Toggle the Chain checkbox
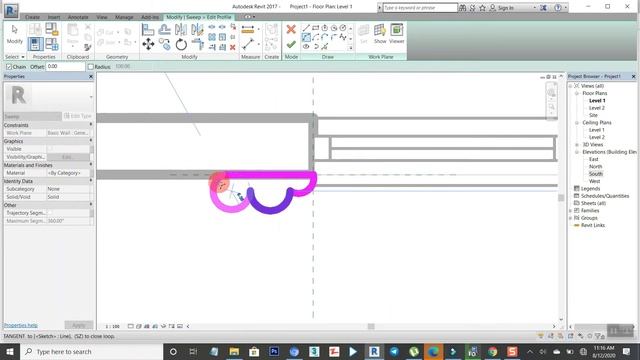This screenshot has height=360, width=640. click(9, 67)
